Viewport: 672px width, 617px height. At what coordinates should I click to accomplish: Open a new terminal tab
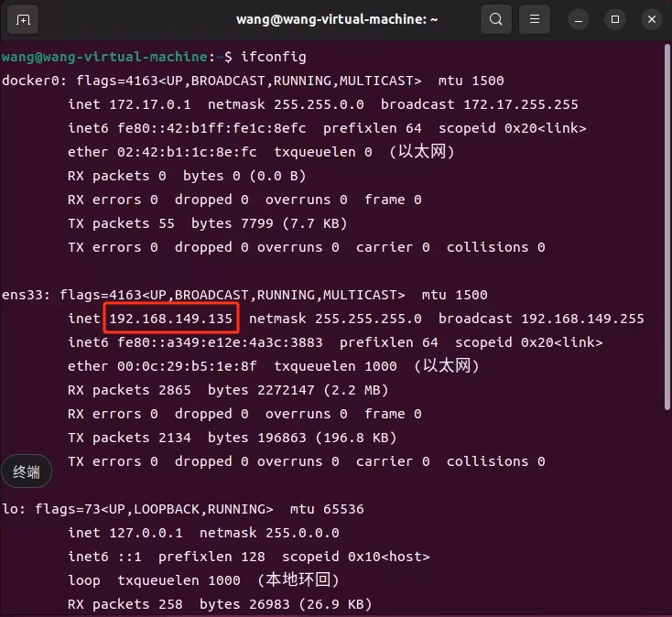pyautogui.click(x=23, y=20)
